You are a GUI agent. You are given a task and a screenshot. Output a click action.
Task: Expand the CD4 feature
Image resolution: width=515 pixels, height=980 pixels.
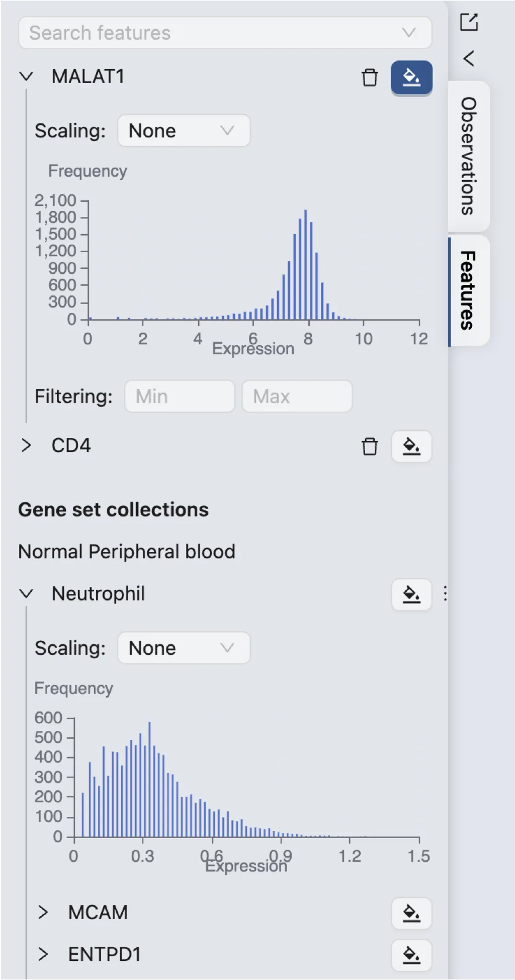click(26, 445)
